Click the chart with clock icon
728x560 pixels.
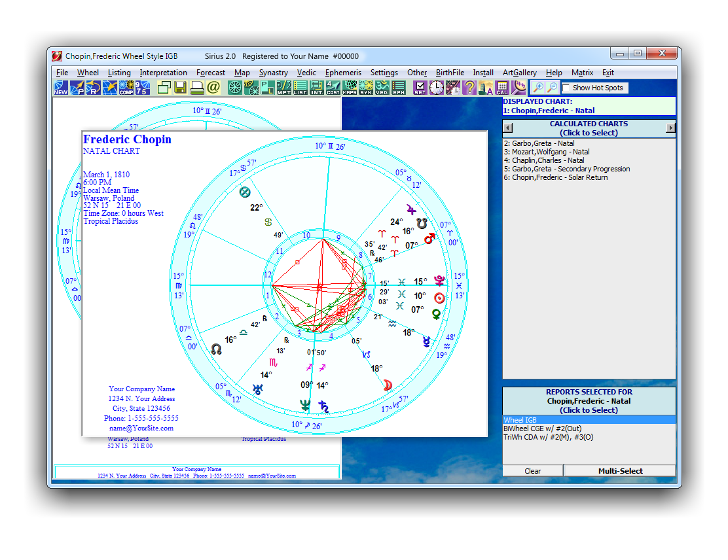(x=452, y=88)
